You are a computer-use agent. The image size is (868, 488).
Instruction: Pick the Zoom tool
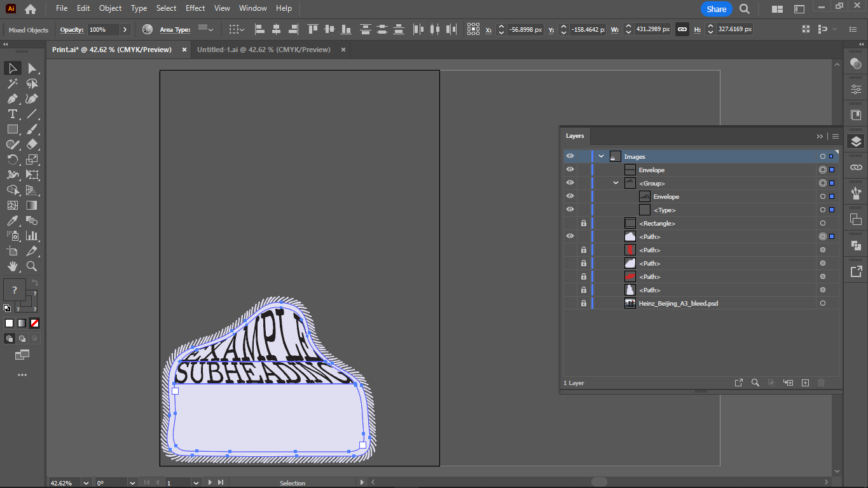32,267
